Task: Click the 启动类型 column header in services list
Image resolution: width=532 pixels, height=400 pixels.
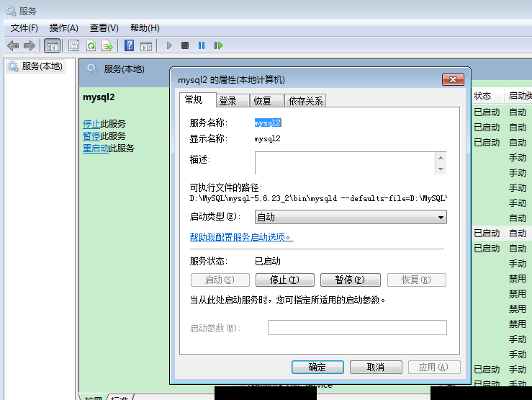Action: pyautogui.click(x=518, y=96)
